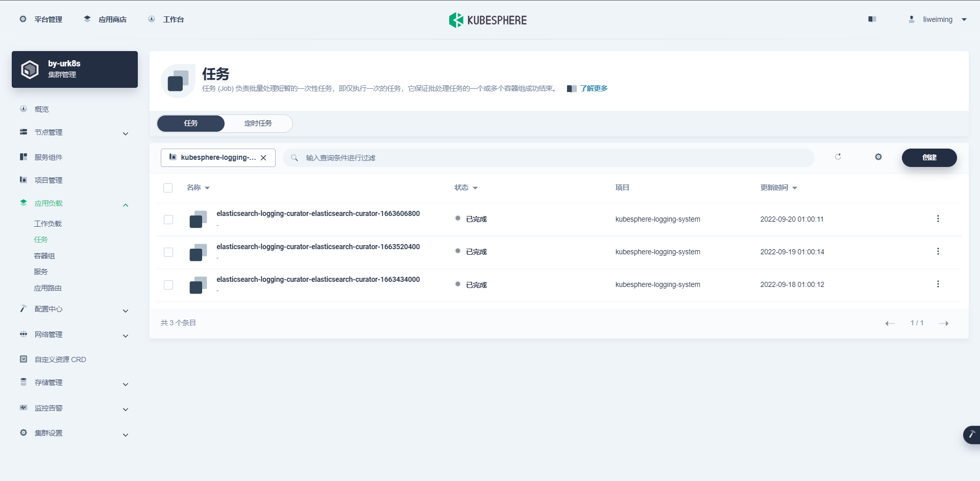Image resolution: width=980 pixels, height=481 pixels.
Task: Expand the 配置中心 menu chevron
Action: (126, 311)
